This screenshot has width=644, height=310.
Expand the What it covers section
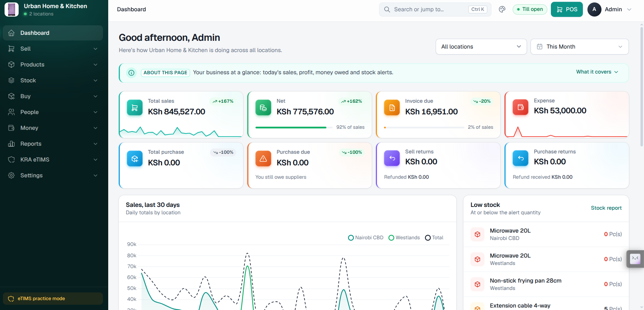(597, 72)
